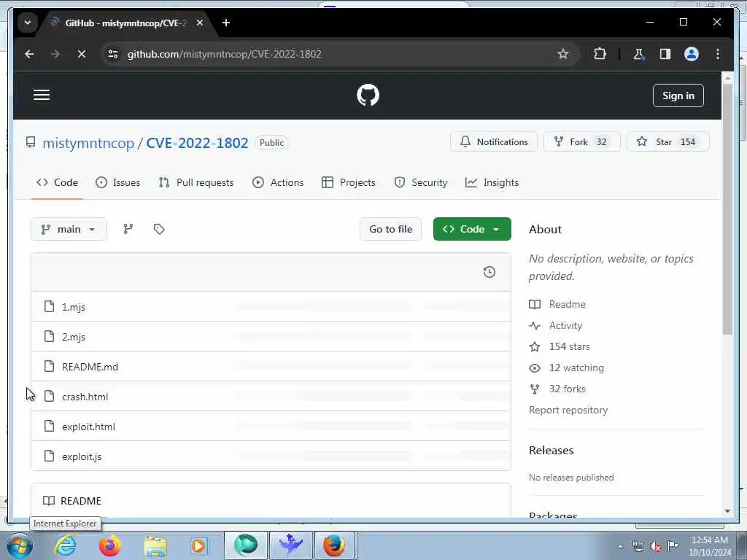Fork the repository using Fork button

pos(581,142)
